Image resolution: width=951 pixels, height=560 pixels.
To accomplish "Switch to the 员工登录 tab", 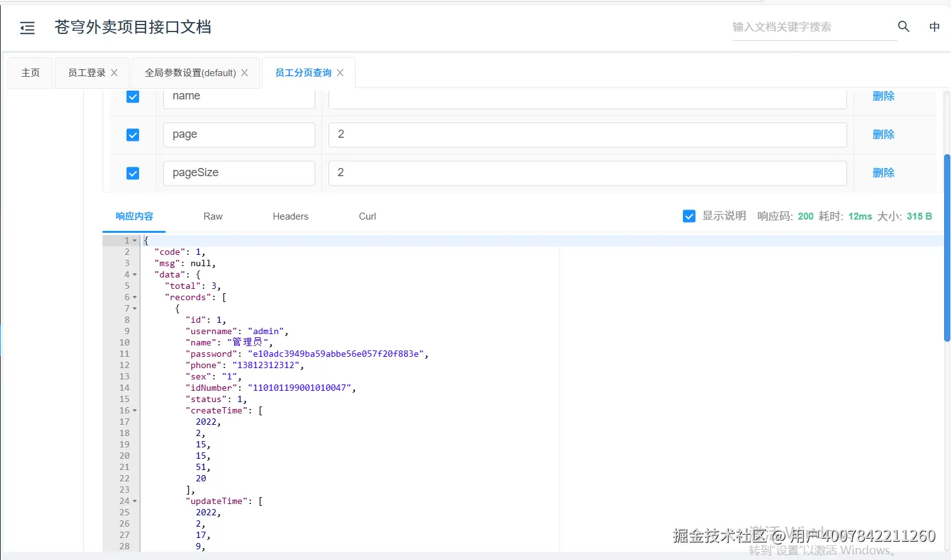I will [87, 73].
